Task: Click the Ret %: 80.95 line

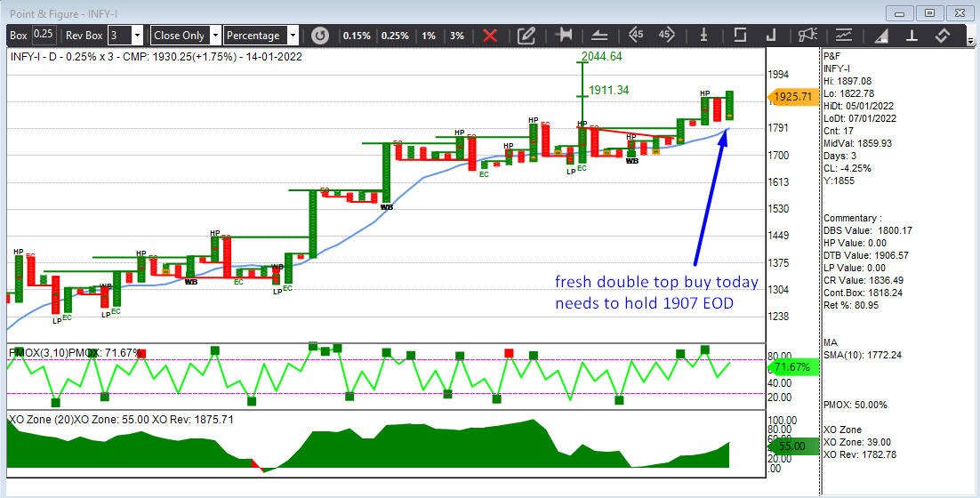Action: (851, 305)
